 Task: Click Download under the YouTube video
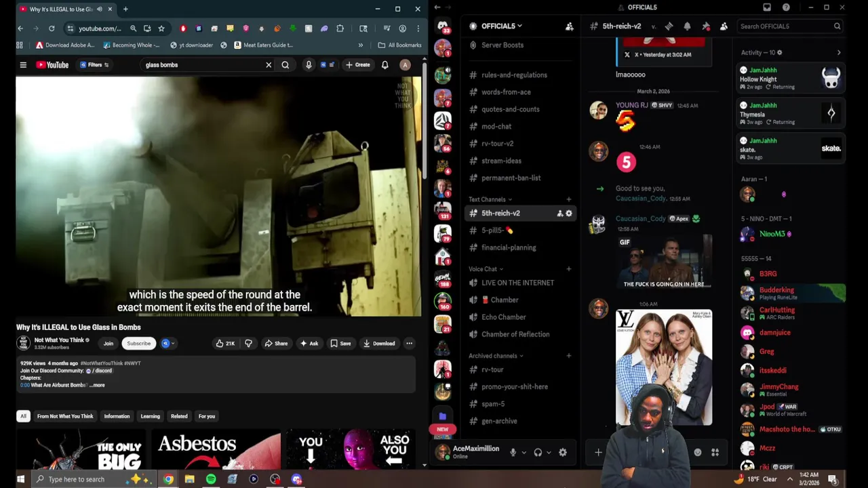tap(378, 344)
